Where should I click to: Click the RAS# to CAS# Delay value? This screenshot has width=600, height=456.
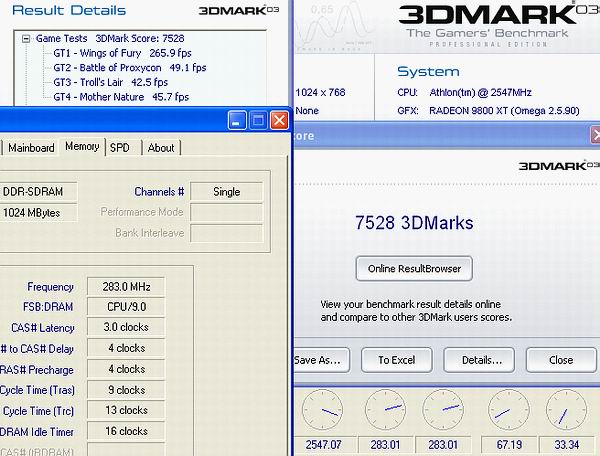[126, 348]
